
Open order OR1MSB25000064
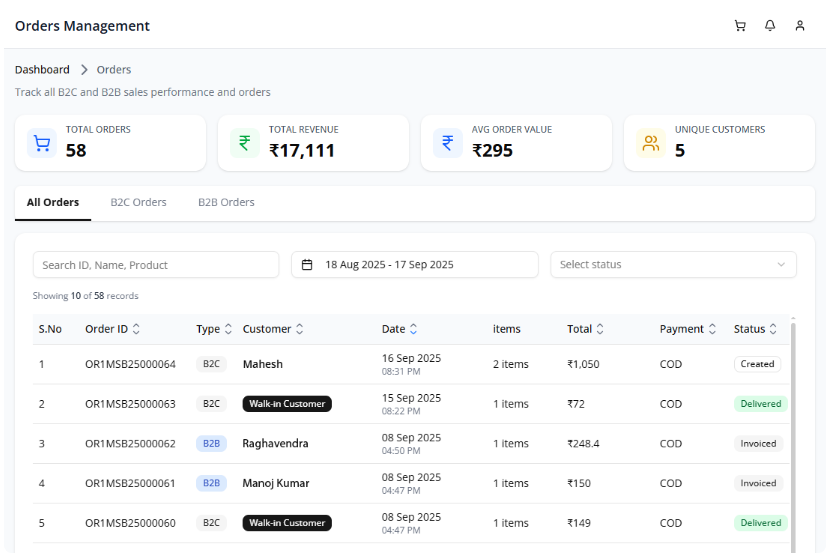tap(130, 365)
